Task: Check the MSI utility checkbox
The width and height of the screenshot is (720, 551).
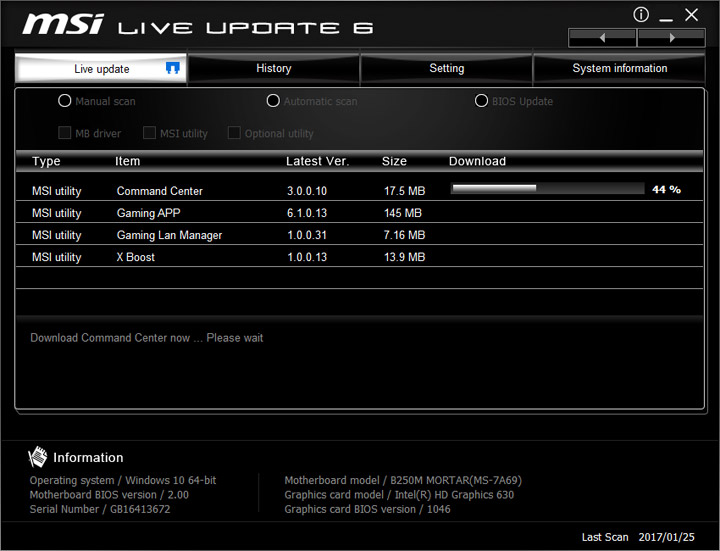Action: [x=149, y=133]
